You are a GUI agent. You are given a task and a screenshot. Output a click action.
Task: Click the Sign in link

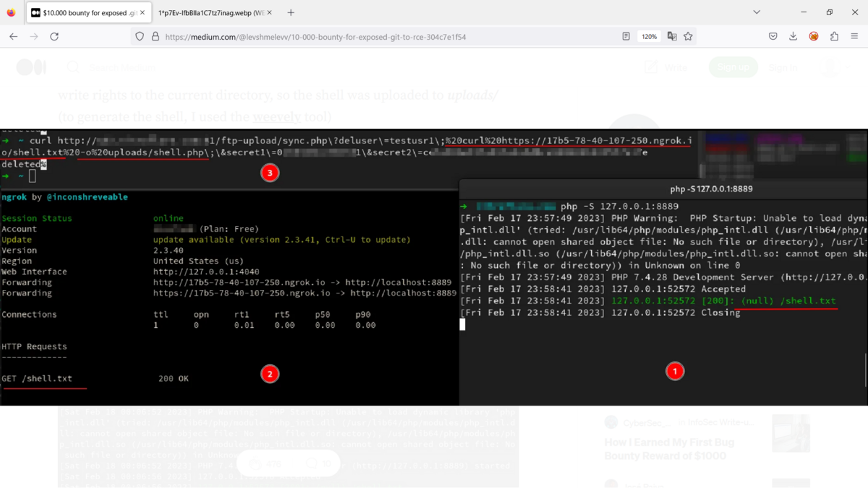pyautogui.click(x=783, y=67)
